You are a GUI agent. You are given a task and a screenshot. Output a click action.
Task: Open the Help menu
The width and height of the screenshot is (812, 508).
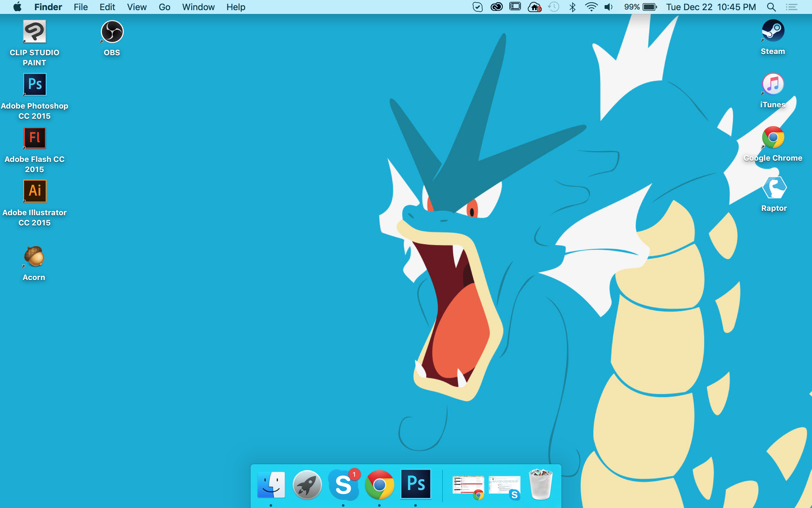pos(236,7)
